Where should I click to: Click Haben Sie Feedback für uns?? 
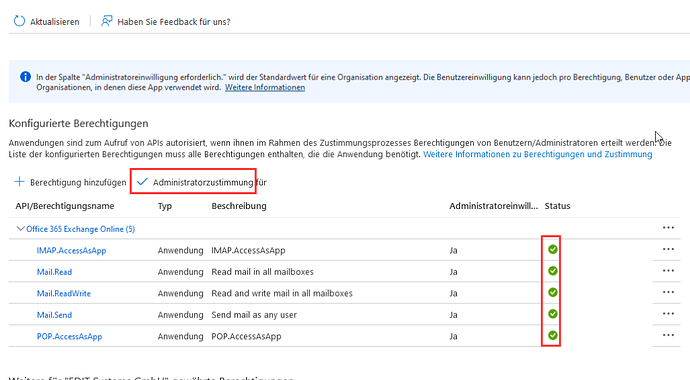174,22
